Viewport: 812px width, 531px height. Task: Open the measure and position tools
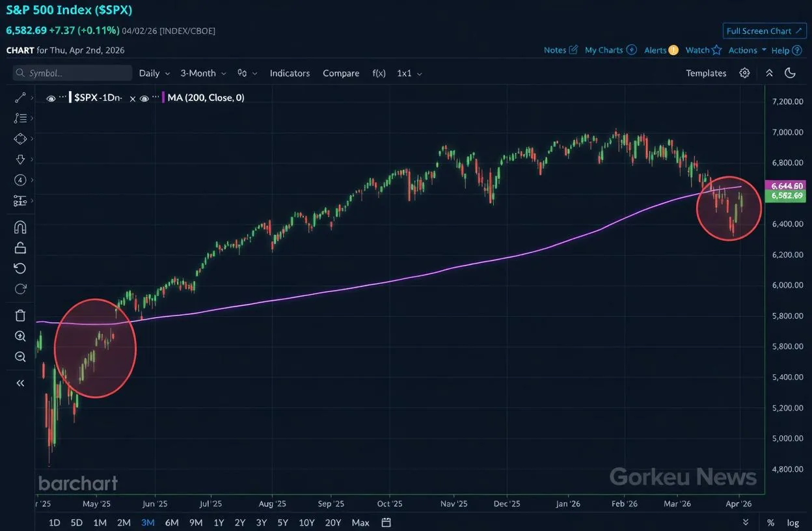pos(20,201)
